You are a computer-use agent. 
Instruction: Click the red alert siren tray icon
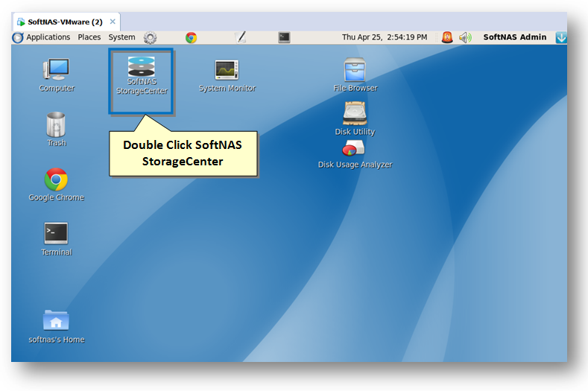(447, 37)
